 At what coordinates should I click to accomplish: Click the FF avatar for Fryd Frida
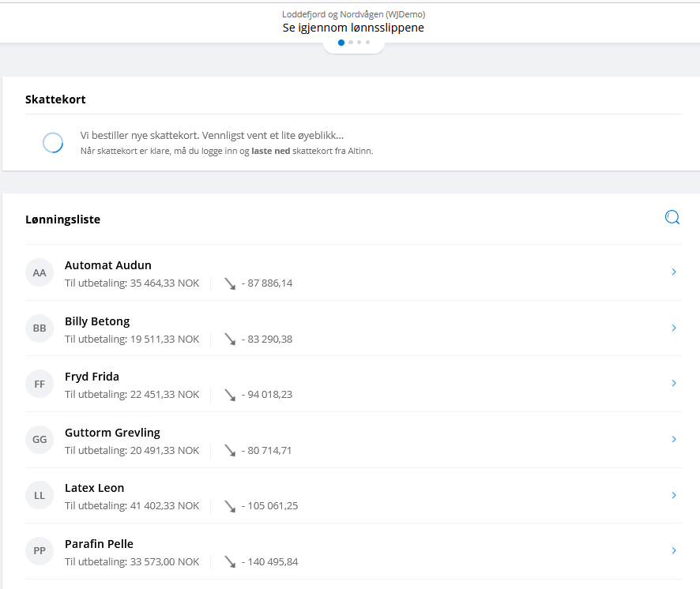(40, 385)
